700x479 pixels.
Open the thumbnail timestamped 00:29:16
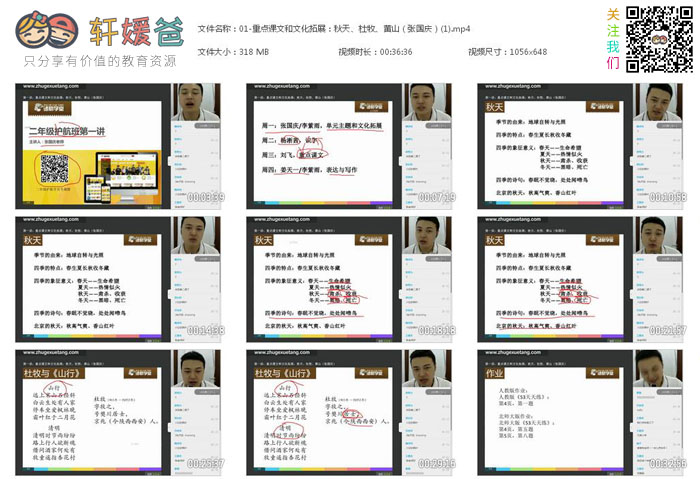[x=349, y=412]
